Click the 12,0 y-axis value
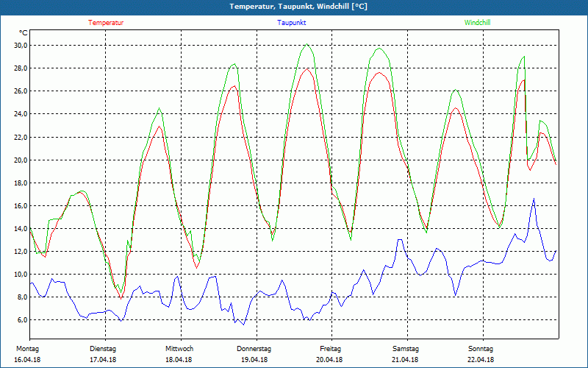588x368 pixels. pos(21,252)
